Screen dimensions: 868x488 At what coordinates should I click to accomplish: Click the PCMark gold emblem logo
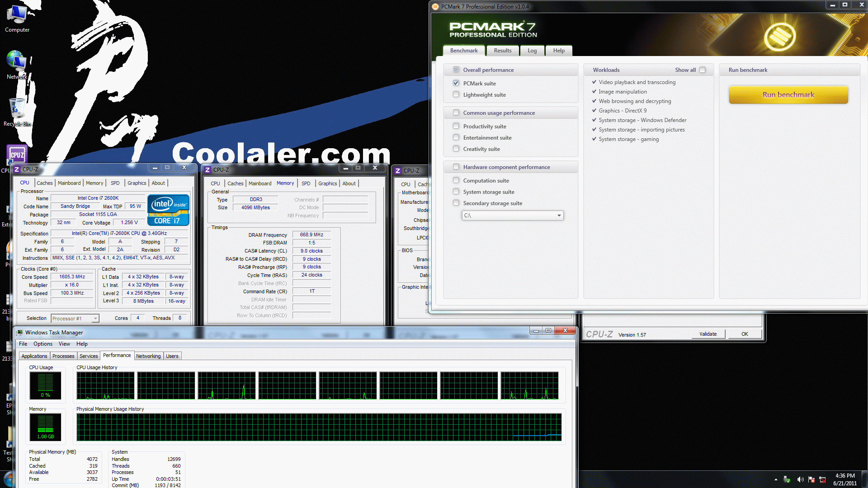coord(779,36)
